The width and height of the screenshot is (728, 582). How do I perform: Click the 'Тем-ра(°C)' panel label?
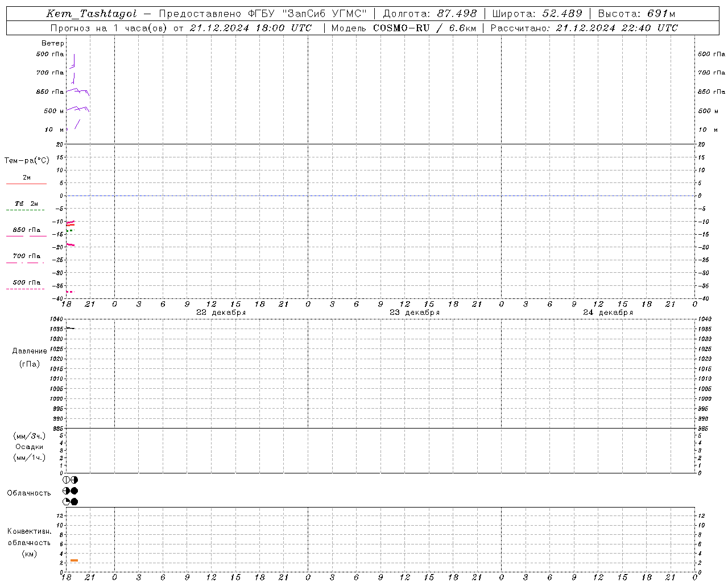coord(27,161)
